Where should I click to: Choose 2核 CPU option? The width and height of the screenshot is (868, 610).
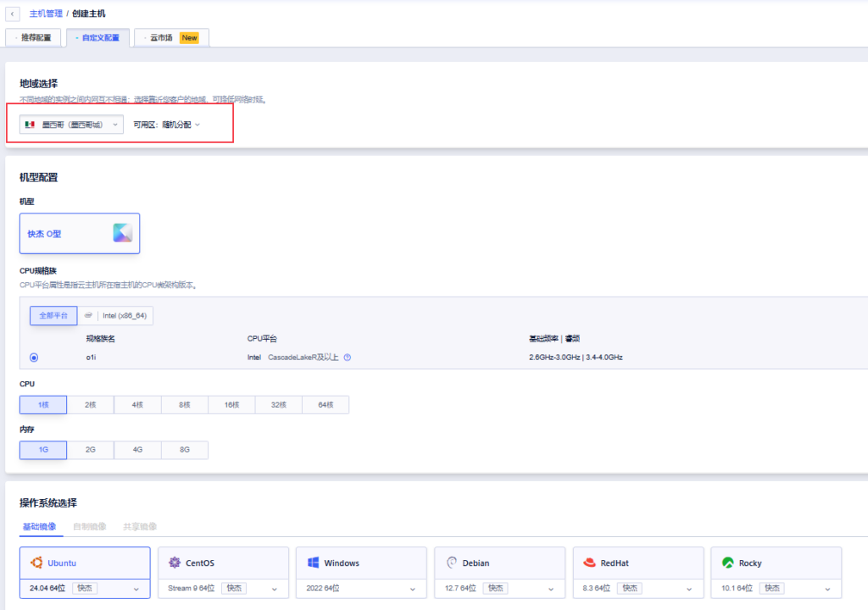pos(90,405)
